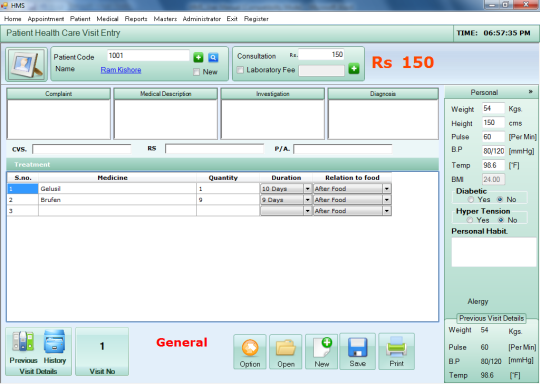Click the Previous Visit Details button
The image size is (540, 384).
click(x=491, y=318)
